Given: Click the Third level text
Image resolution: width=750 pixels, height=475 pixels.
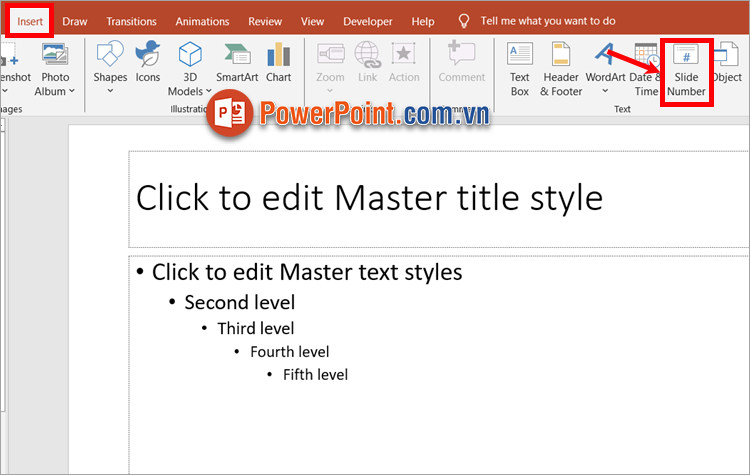Looking at the screenshot, I should point(256,329).
